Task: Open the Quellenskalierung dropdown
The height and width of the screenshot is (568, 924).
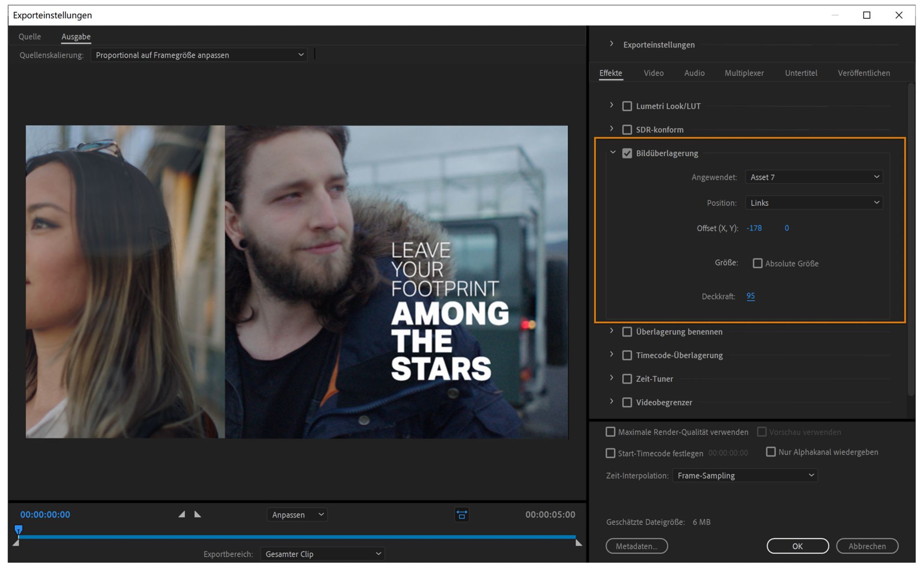Action: tap(199, 55)
